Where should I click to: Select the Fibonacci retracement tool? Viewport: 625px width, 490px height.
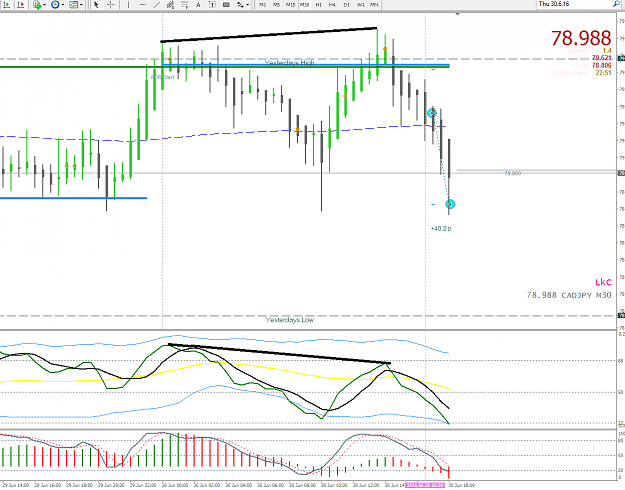click(184, 4)
